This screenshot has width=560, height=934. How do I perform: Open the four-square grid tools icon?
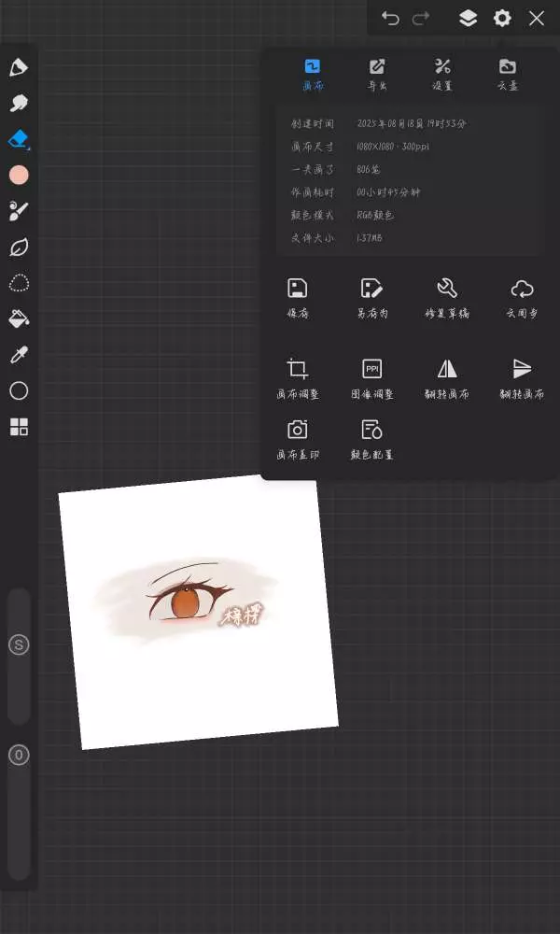tap(19, 427)
